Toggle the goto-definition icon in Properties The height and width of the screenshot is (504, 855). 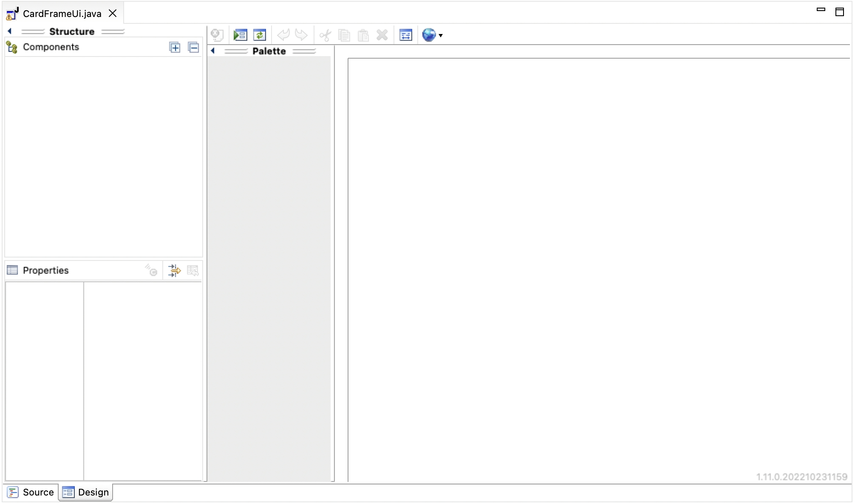click(151, 270)
